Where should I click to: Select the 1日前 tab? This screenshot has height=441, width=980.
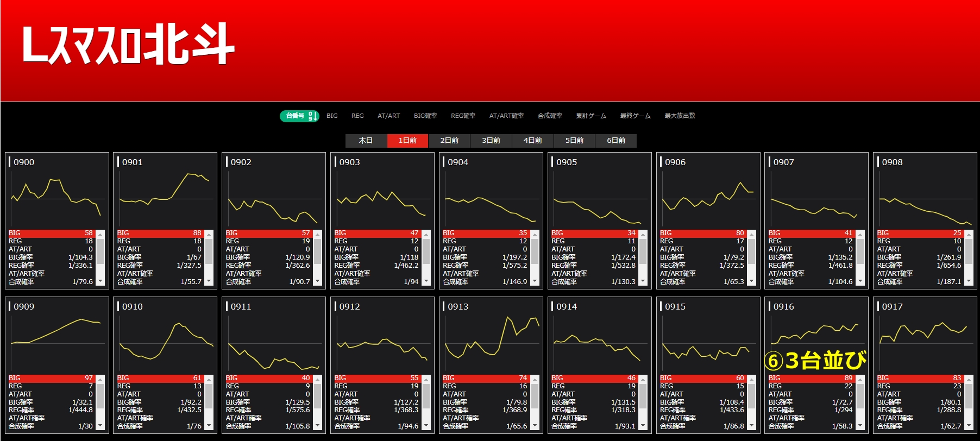click(407, 141)
